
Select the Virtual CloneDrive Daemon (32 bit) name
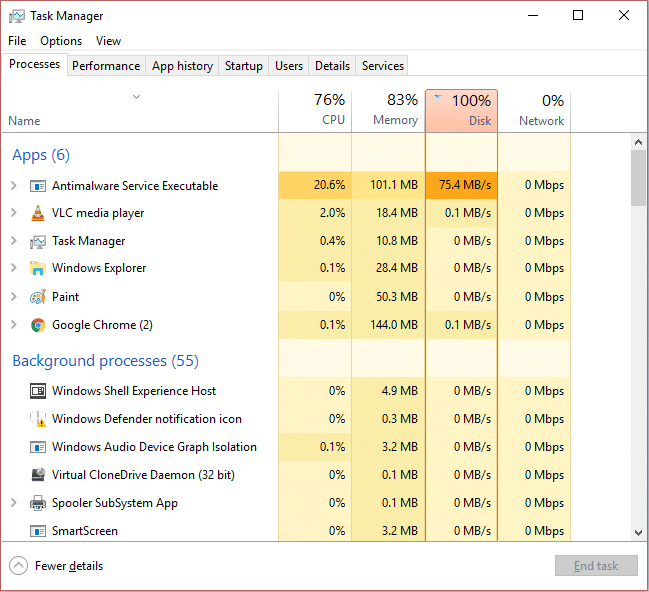click(x=143, y=475)
